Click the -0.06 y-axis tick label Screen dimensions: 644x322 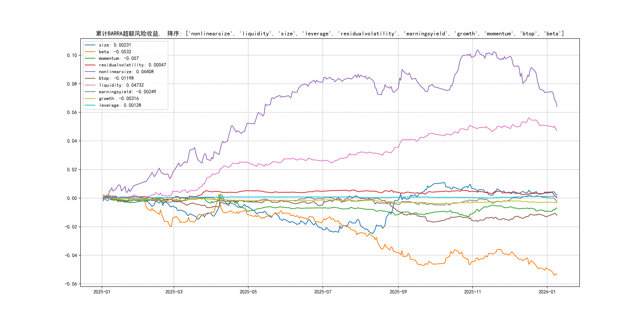[x=71, y=284]
